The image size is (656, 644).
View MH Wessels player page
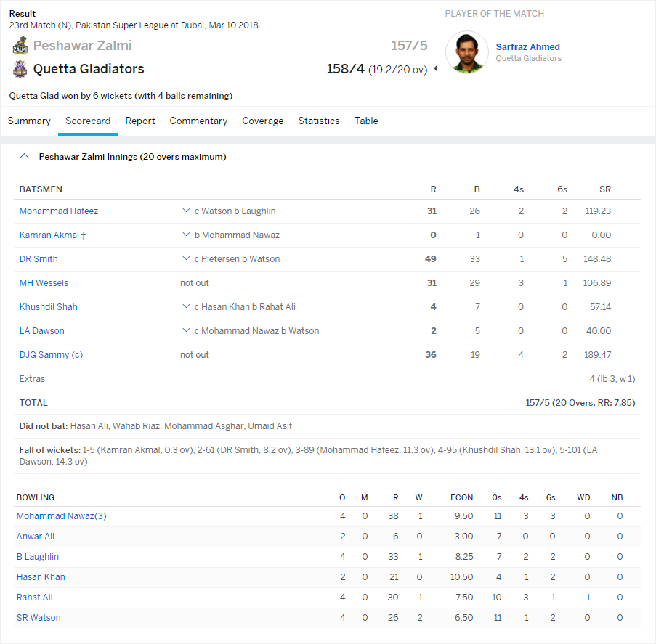pyautogui.click(x=44, y=283)
